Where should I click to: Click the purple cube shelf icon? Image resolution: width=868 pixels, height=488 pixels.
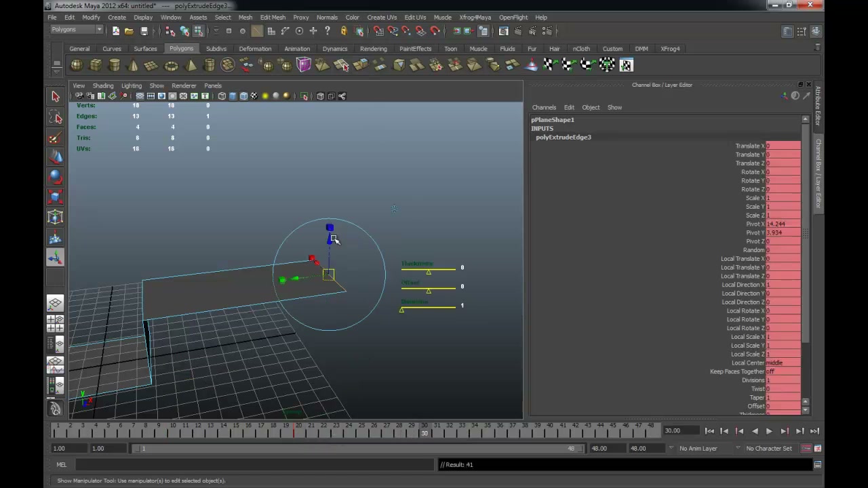[303, 65]
